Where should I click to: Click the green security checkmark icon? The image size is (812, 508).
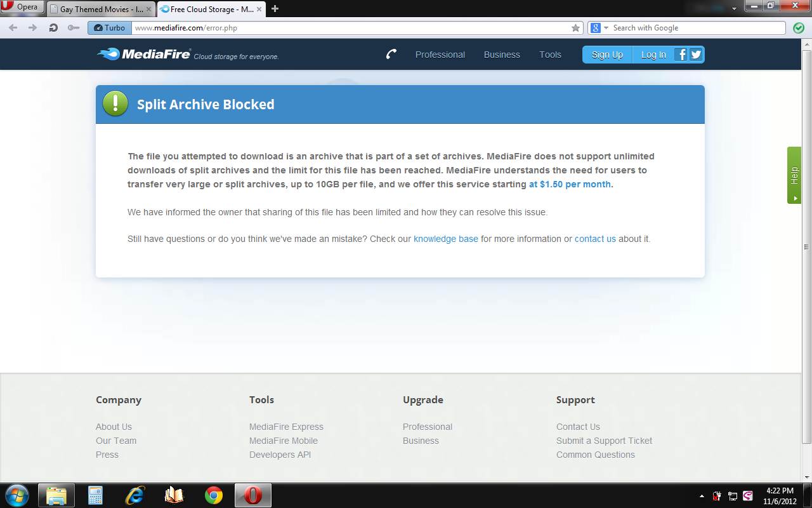tap(799, 28)
